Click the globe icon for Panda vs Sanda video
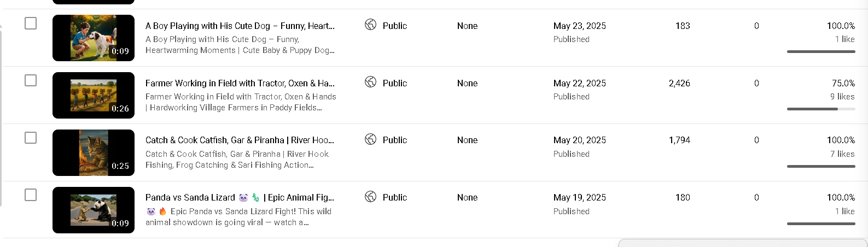The height and width of the screenshot is (247, 868). click(370, 197)
